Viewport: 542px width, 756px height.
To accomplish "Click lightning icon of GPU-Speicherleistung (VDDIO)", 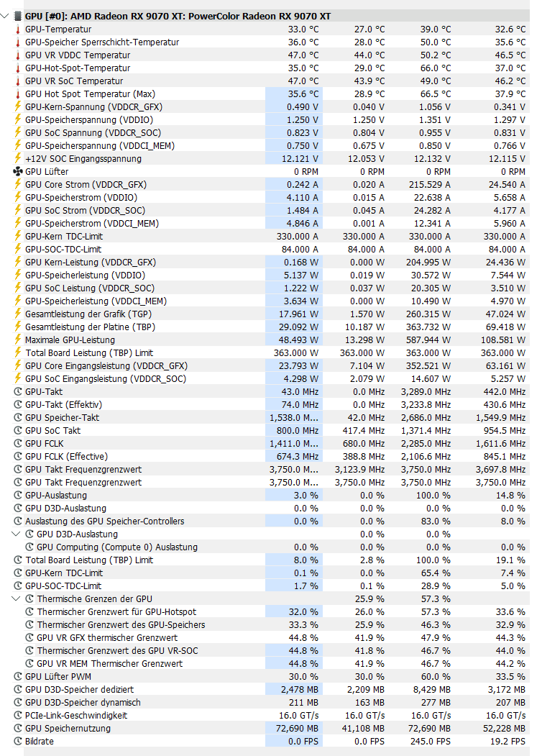I will pyautogui.click(x=18, y=275).
